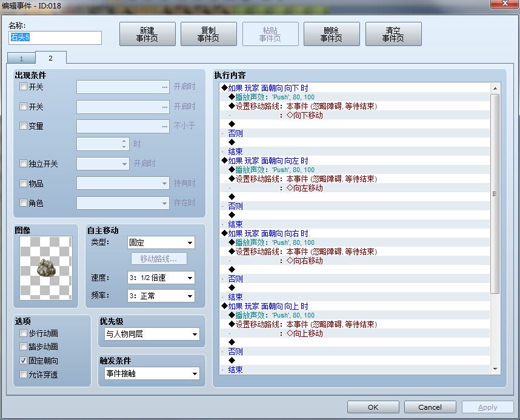
Task: Open the 速度 dropdown showing 1/2 倍速
Action: pyautogui.click(x=161, y=278)
